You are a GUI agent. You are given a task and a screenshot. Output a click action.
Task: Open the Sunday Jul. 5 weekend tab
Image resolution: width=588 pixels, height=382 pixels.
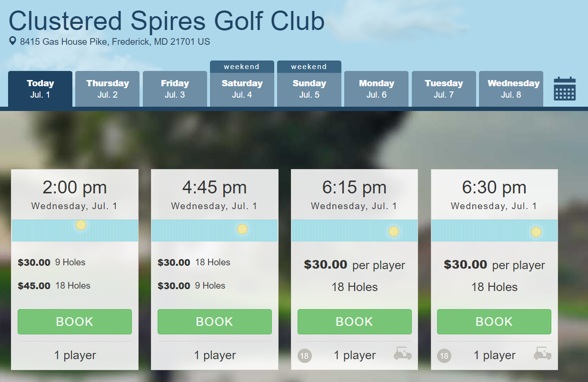309,88
